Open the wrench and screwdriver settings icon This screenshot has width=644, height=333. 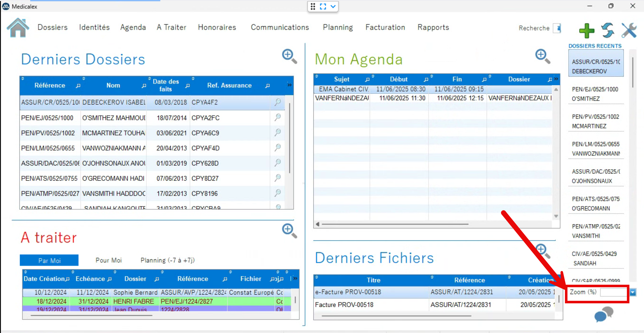point(629,30)
